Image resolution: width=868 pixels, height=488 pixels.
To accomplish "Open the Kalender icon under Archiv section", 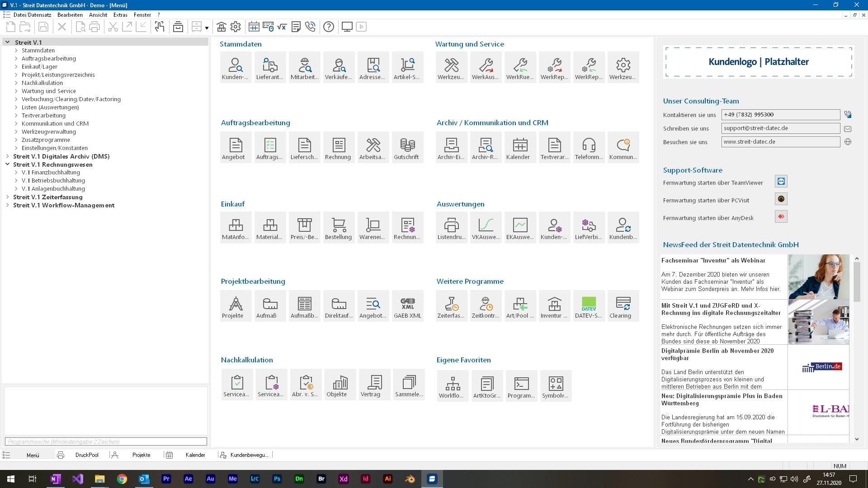I will pos(520,148).
